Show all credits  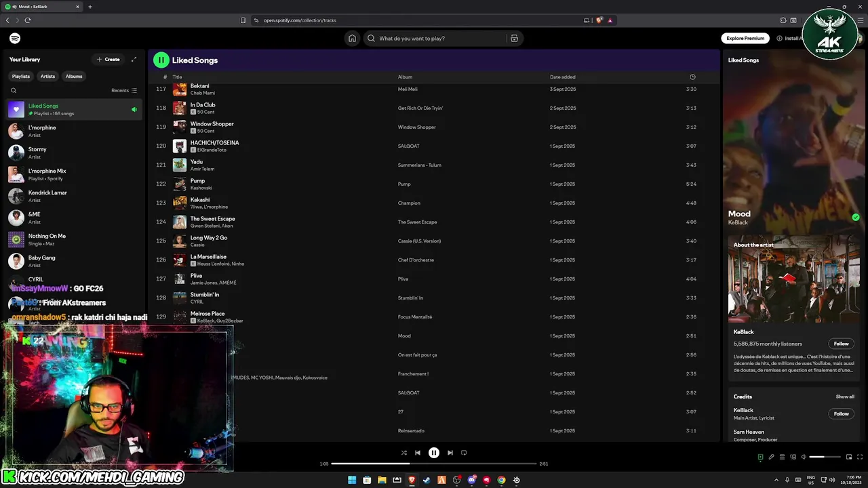(x=845, y=396)
